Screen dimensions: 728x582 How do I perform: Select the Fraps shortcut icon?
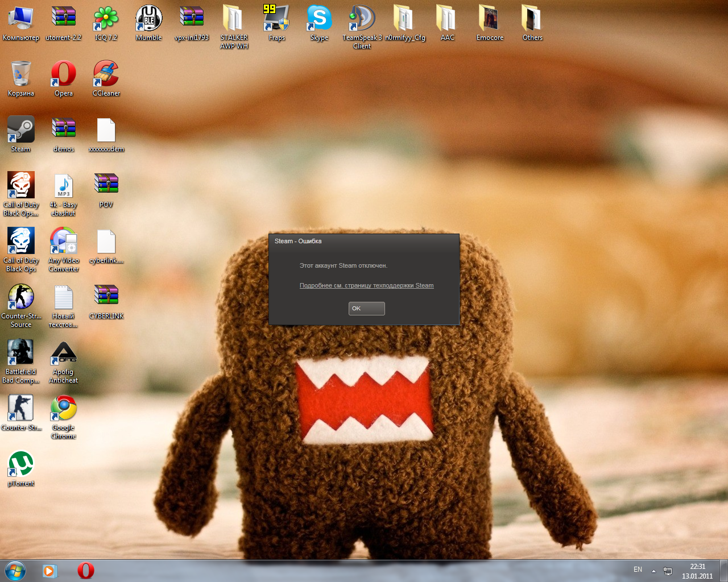coord(277,23)
